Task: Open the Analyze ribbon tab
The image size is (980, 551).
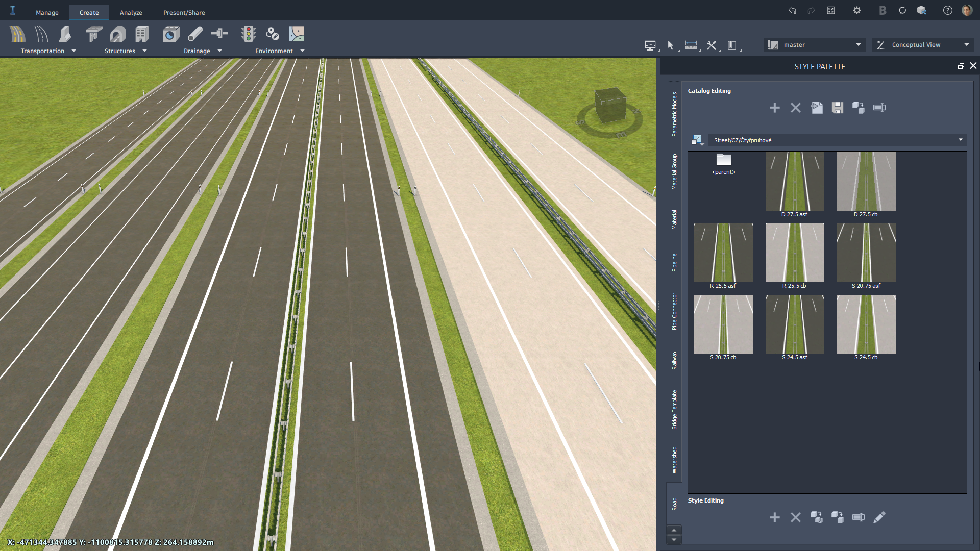Action: 131,12
